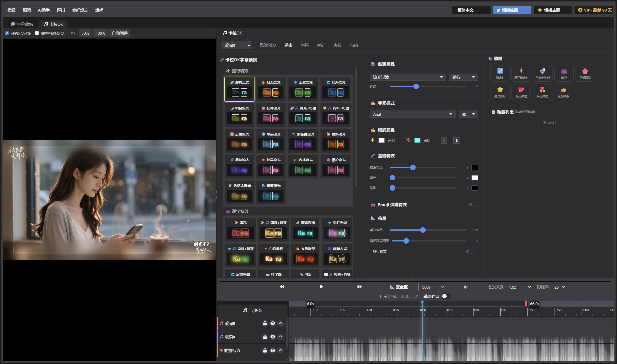Uncheck 自動拆分音節 checkbox

(7, 33)
